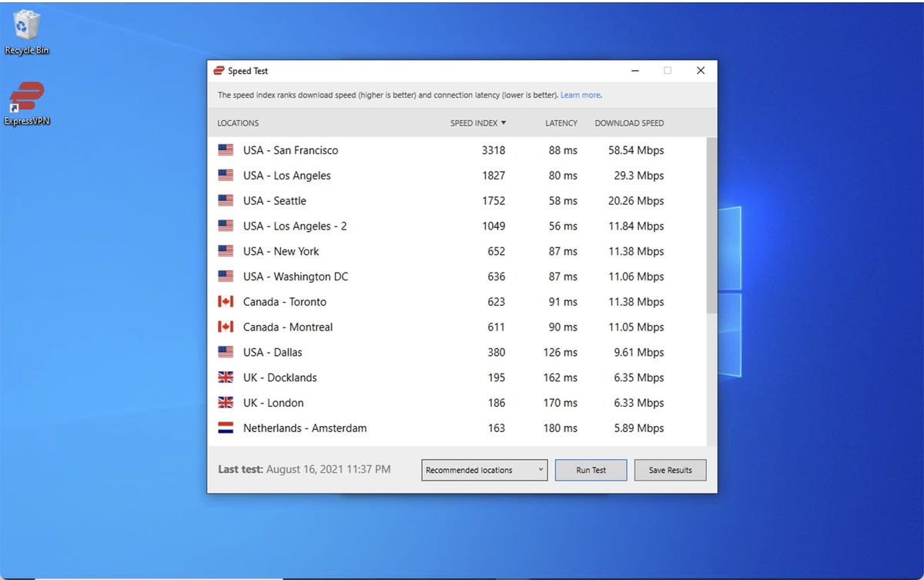Viewport: 924px width, 580px height.
Task: Select the Canada - Montreal location name
Action: click(x=288, y=327)
